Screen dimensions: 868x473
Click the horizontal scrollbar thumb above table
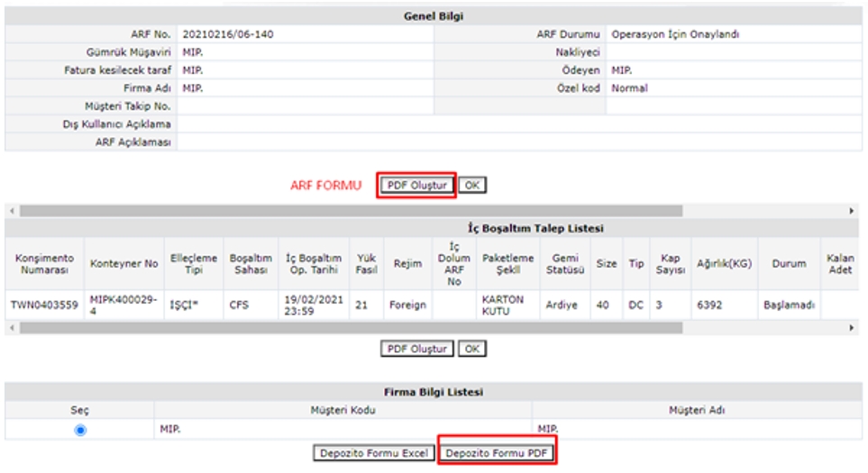(x=350, y=211)
